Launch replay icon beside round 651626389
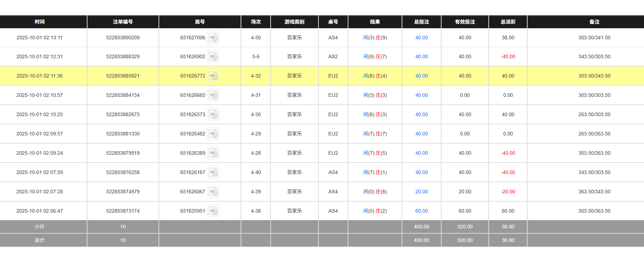The height and width of the screenshot is (258, 644). coord(213,153)
